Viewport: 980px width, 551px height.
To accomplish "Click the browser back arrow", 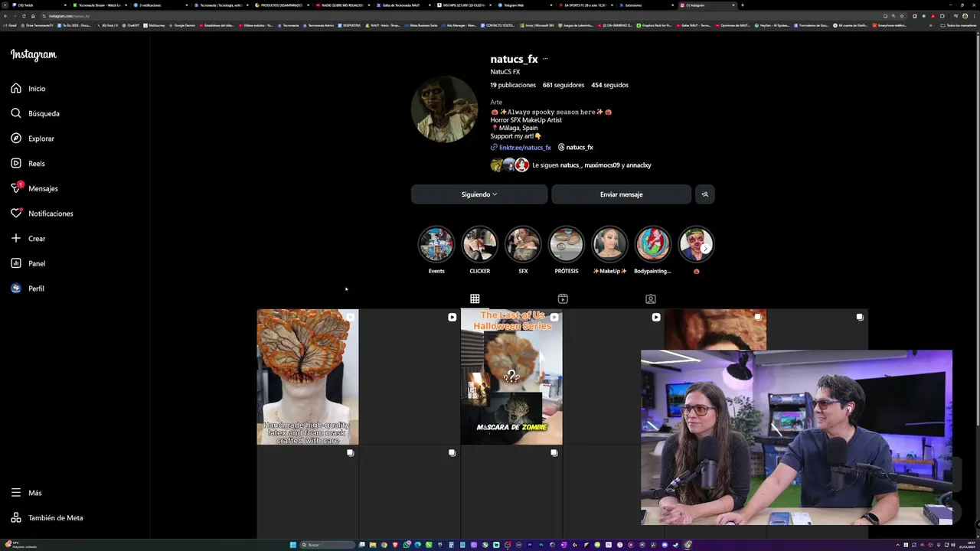I will coord(6,16).
